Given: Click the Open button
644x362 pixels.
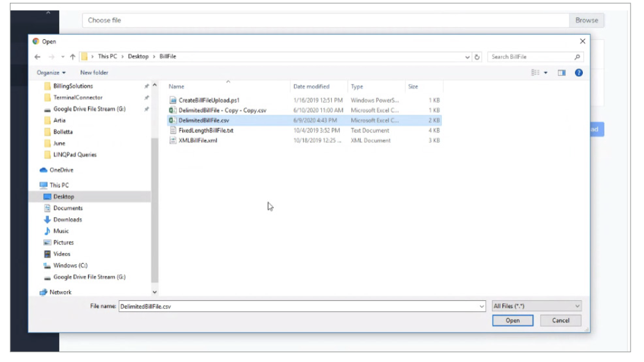Looking at the screenshot, I should [x=512, y=320].
